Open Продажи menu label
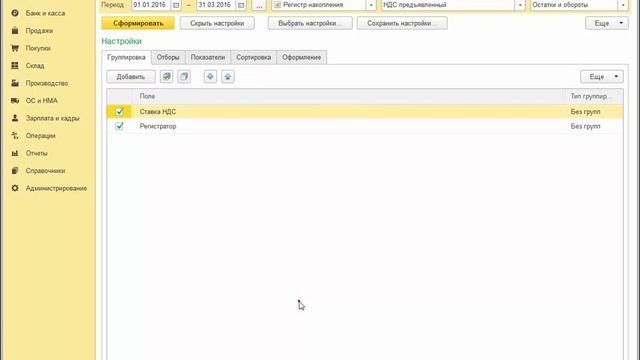The height and width of the screenshot is (360, 640). coord(39,31)
